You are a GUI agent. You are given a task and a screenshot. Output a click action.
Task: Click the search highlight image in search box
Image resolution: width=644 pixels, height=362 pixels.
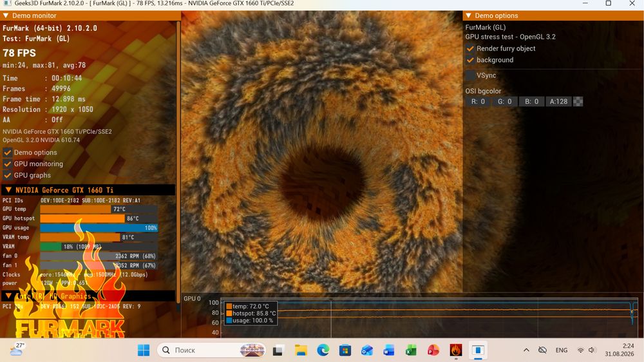click(252, 350)
